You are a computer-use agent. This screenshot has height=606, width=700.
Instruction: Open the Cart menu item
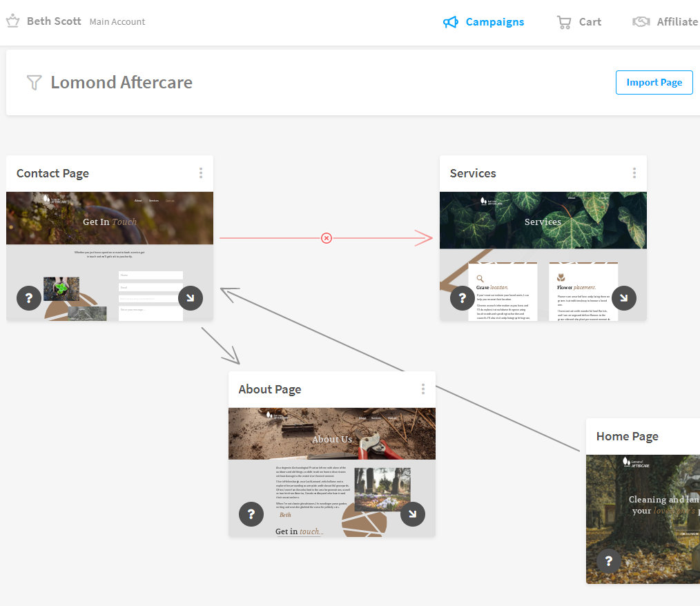[x=590, y=22]
